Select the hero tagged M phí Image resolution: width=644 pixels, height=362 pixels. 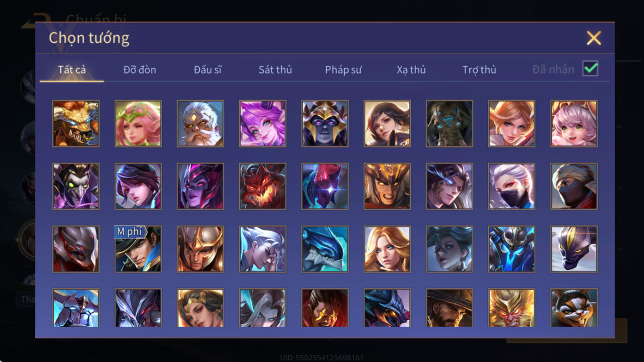click(138, 249)
